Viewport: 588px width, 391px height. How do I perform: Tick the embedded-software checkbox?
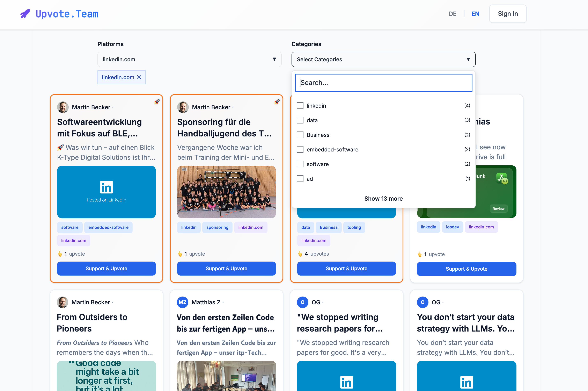300,149
